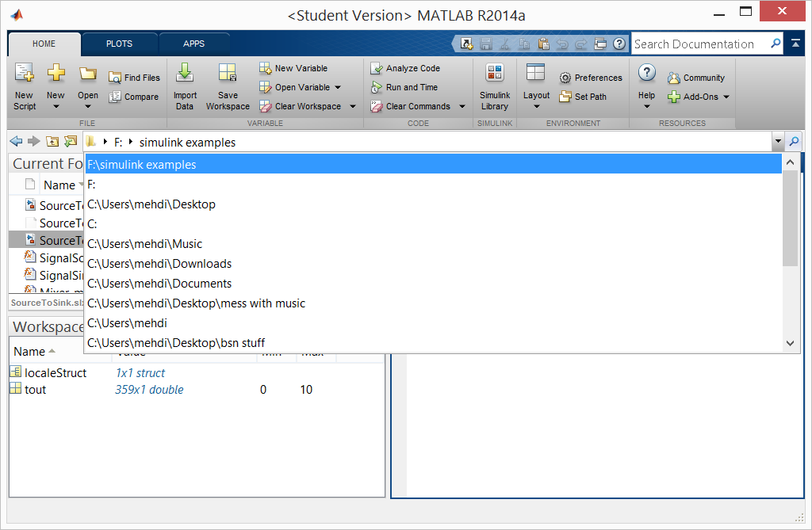Image resolution: width=812 pixels, height=530 pixels.
Task: Go up one folder level
Action: (52, 142)
